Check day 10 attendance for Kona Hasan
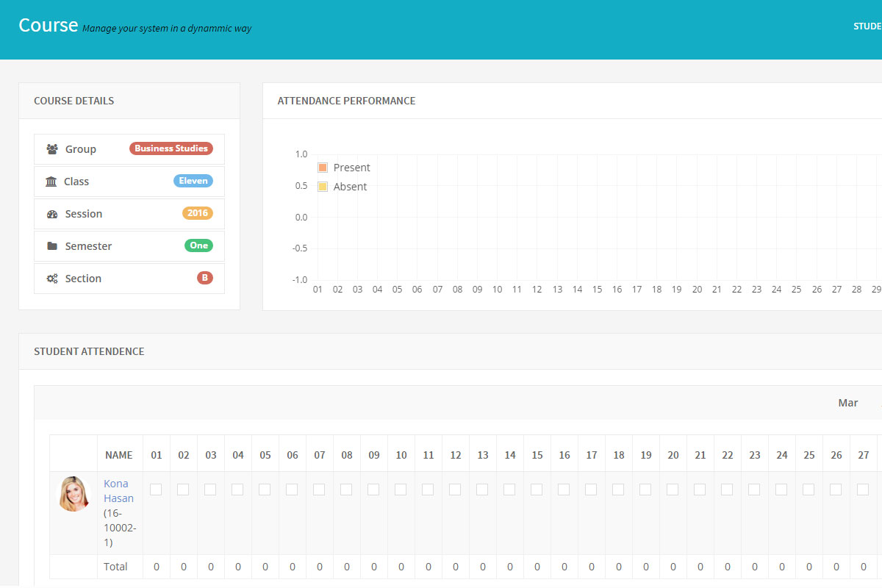The image size is (882, 588). point(401,490)
